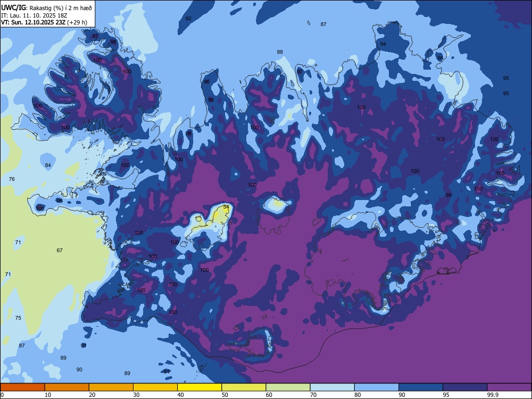Click the humidity value 75 on the map
Screen dimensions: 532x399
[x=18, y=318]
